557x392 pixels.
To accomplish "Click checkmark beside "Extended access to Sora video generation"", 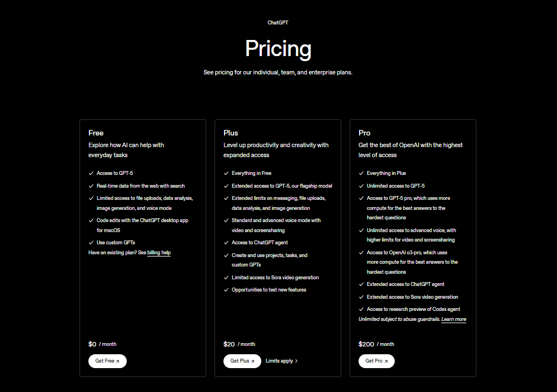I will coord(361,296).
